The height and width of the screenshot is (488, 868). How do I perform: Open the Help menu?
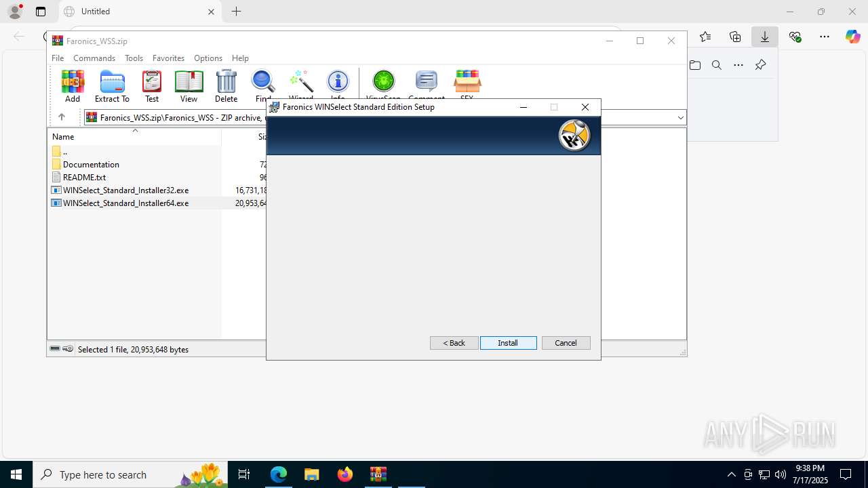tap(240, 58)
